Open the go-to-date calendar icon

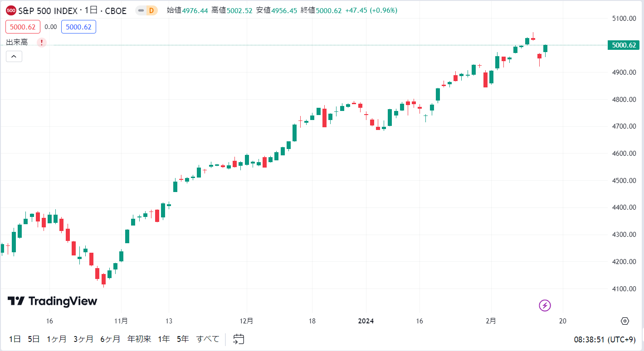239,339
